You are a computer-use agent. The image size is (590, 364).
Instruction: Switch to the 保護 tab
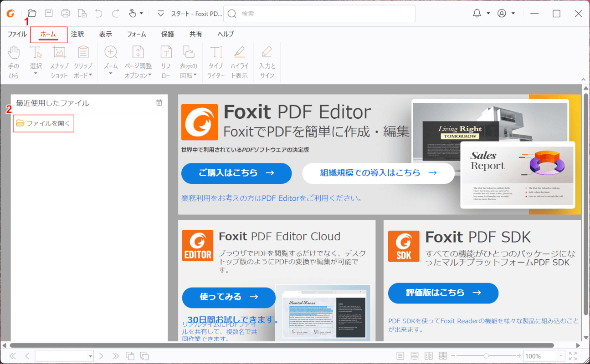pos(168,34)
